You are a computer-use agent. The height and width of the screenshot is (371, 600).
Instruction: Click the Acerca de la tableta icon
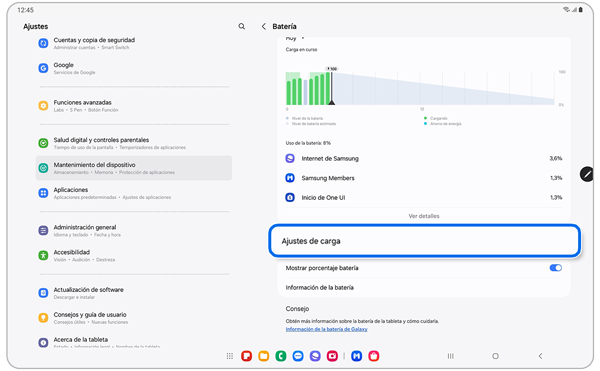[x=43, y=342]
